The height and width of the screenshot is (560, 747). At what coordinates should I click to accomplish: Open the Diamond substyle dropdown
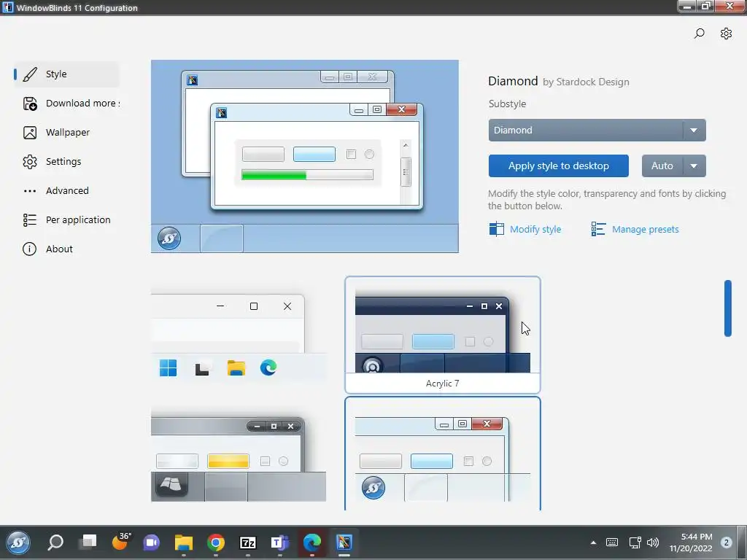tap(597, 130)
